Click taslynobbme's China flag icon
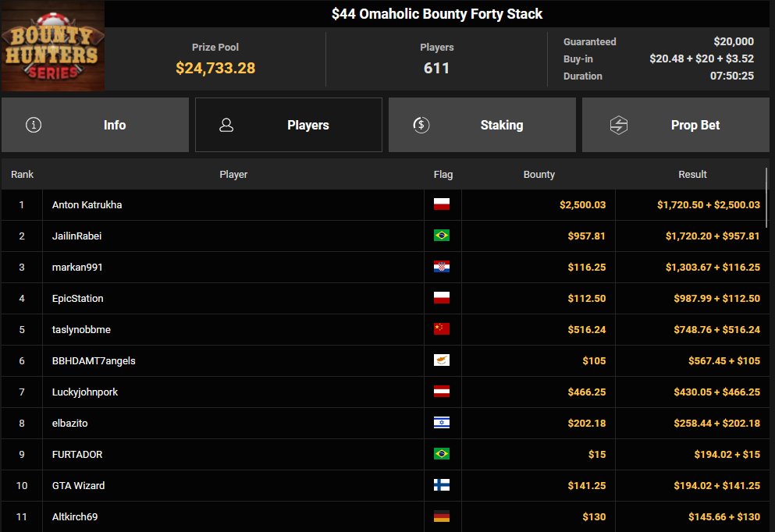 point(442,329)
